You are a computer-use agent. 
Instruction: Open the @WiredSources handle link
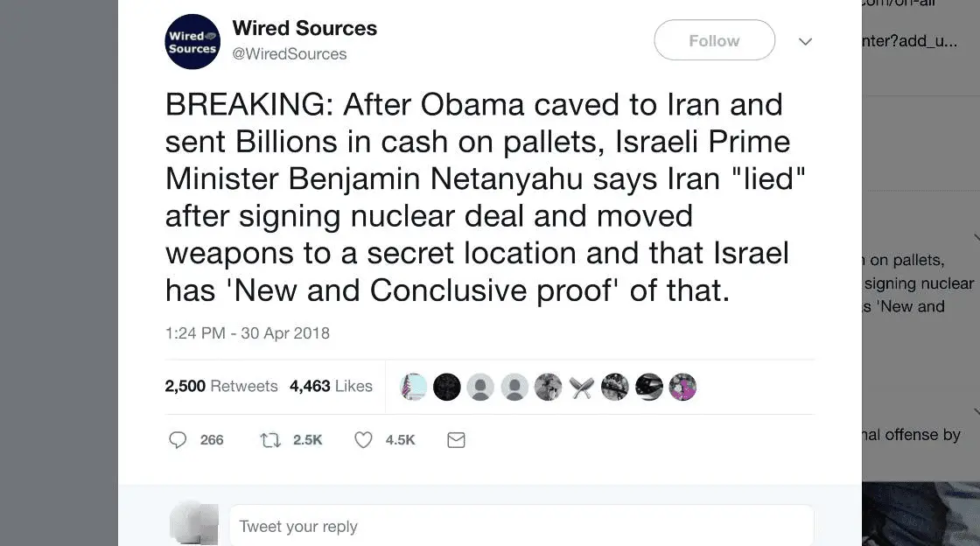tap(289, 54)
